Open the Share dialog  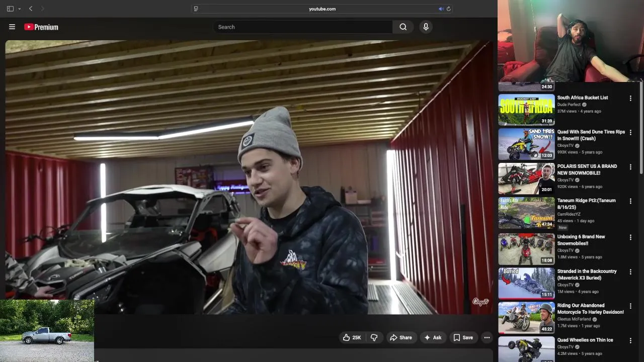[400, 337]
